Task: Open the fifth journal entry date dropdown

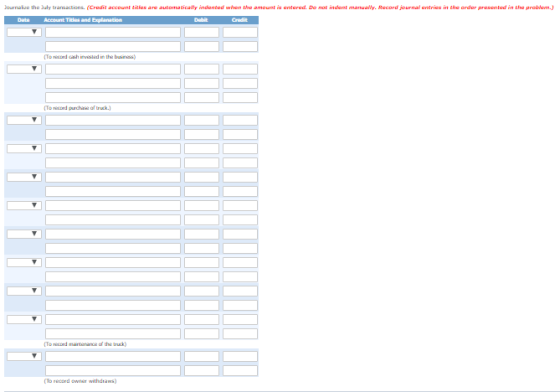Action: [x=24, y=177]
